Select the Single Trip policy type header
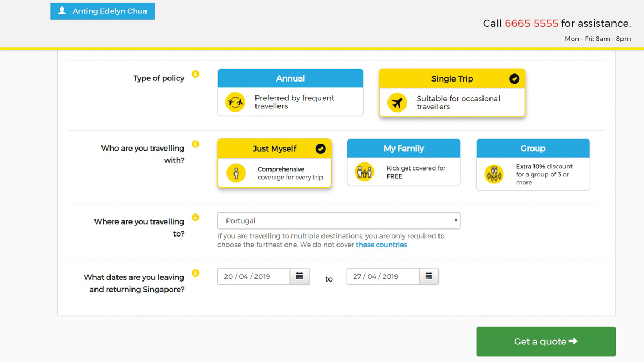Viewport: 644px width, 362px height. (452, 79)
